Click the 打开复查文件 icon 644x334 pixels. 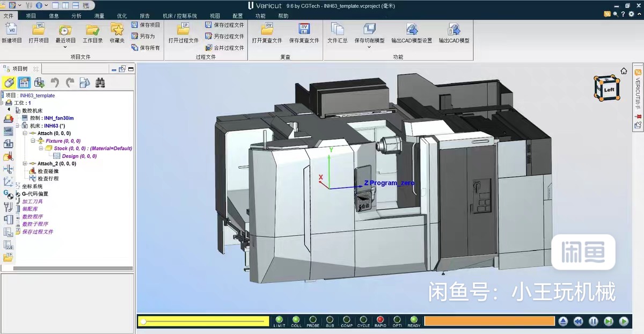267,29
